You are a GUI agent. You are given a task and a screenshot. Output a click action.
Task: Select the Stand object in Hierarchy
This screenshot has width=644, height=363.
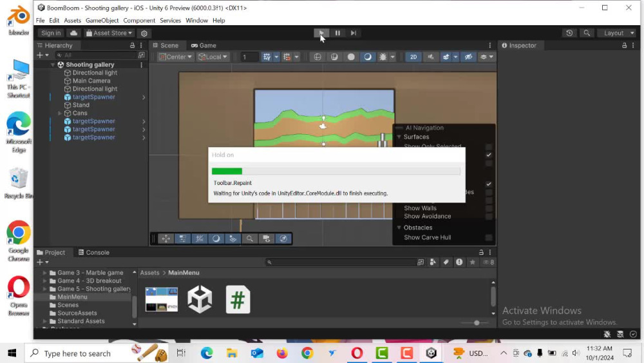tap(81, 105)
